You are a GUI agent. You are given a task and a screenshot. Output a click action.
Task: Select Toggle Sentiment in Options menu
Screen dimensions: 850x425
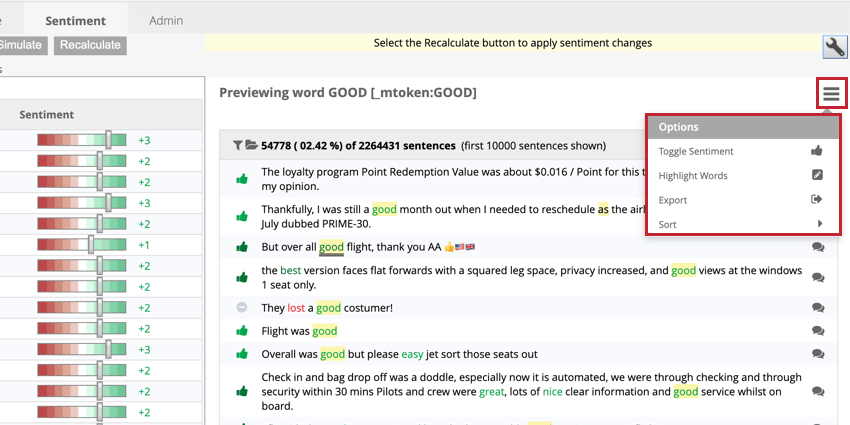point(743,151)
